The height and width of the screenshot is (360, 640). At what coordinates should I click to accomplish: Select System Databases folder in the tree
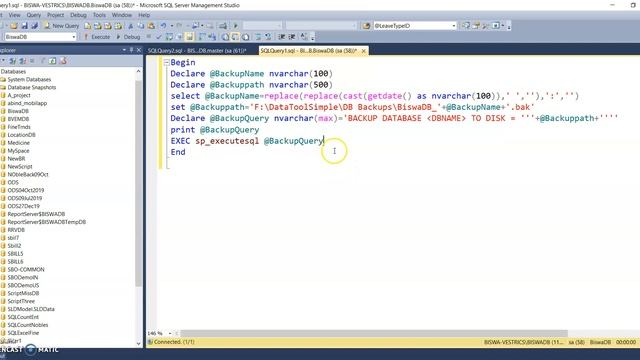coord(29,79)
